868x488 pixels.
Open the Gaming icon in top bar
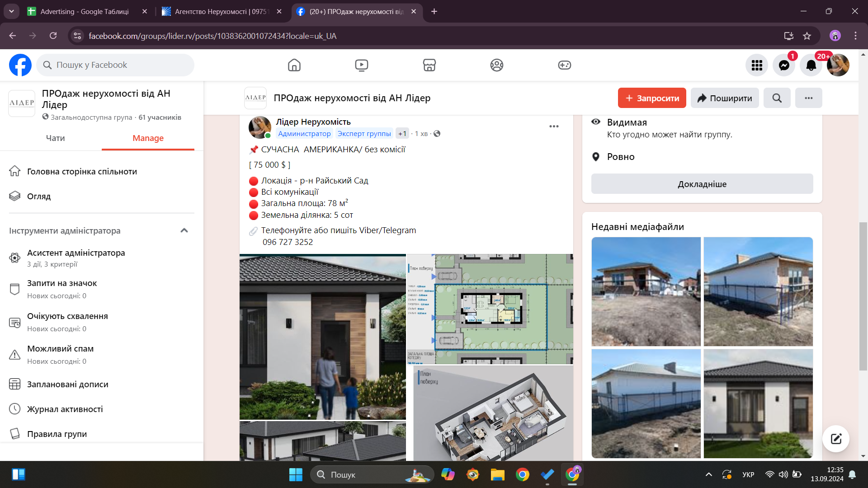pyautogui.click(x=564, y=65)
